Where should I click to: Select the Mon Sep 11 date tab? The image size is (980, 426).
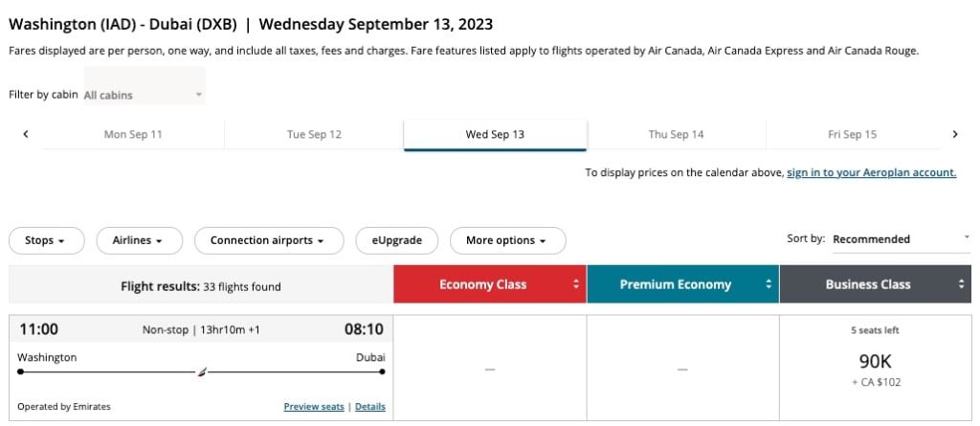click(x=133, y=134)
